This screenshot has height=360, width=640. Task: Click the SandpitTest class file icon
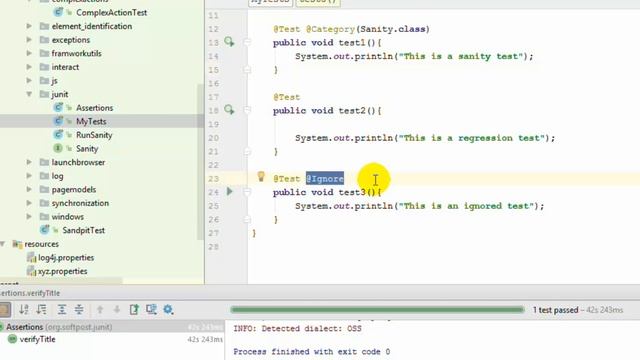coord(44,230)
